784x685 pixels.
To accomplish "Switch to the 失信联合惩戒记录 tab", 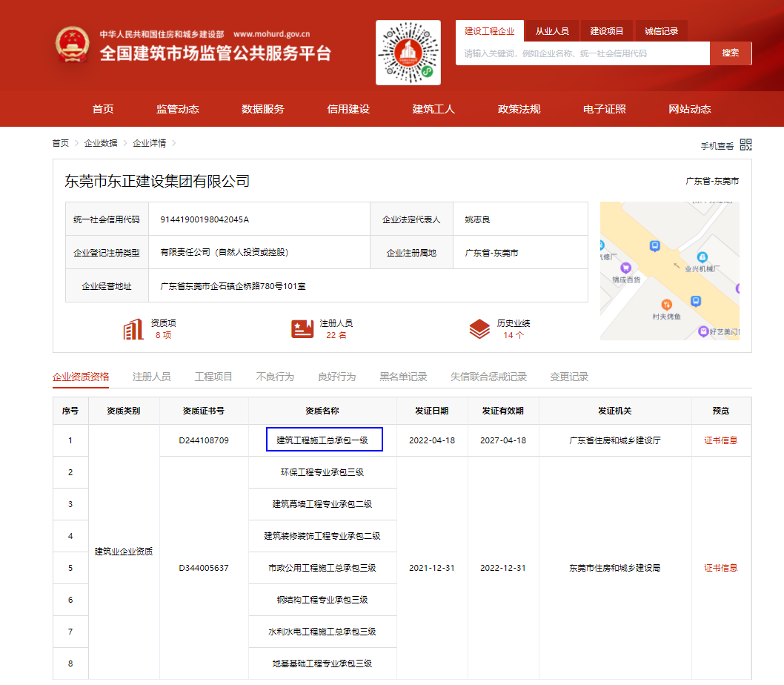I will pos(488,377).
